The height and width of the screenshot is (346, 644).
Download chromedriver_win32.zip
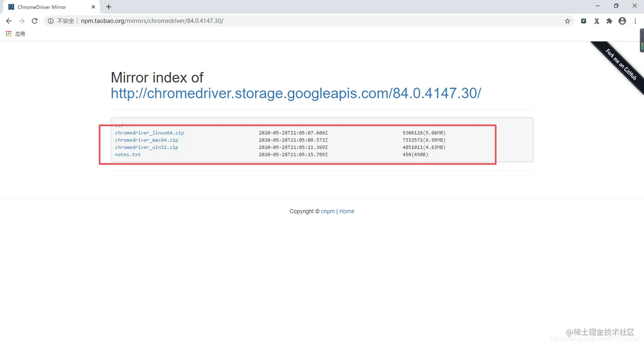tap(147, 147)
